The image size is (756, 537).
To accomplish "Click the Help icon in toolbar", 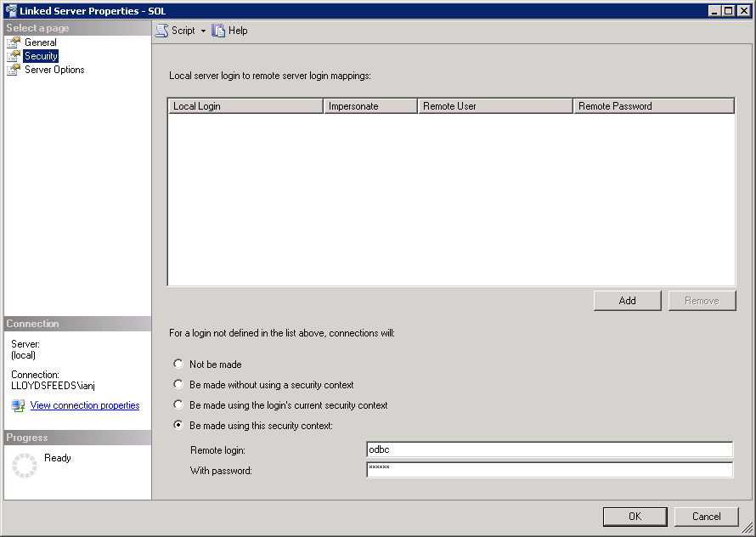I will (x=219, y=31).
